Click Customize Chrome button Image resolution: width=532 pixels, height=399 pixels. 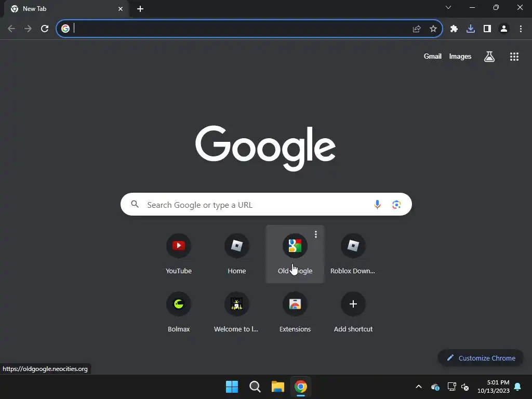coord(481,358)
